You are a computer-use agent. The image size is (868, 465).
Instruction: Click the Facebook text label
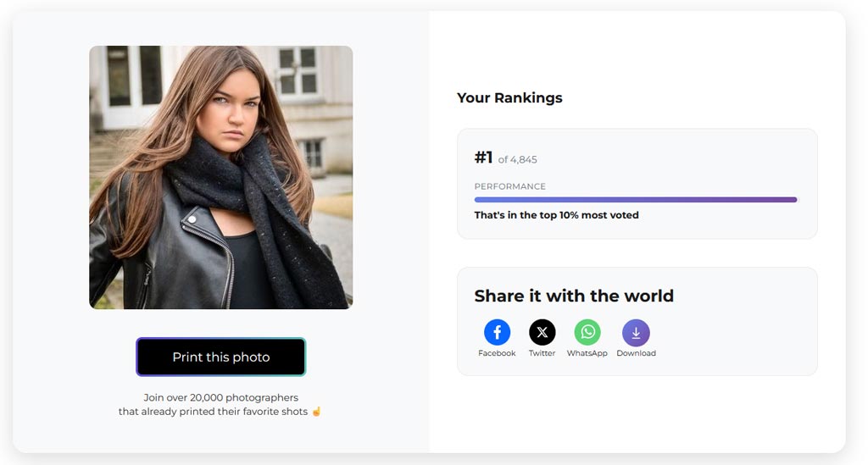[x=497, y=353]
